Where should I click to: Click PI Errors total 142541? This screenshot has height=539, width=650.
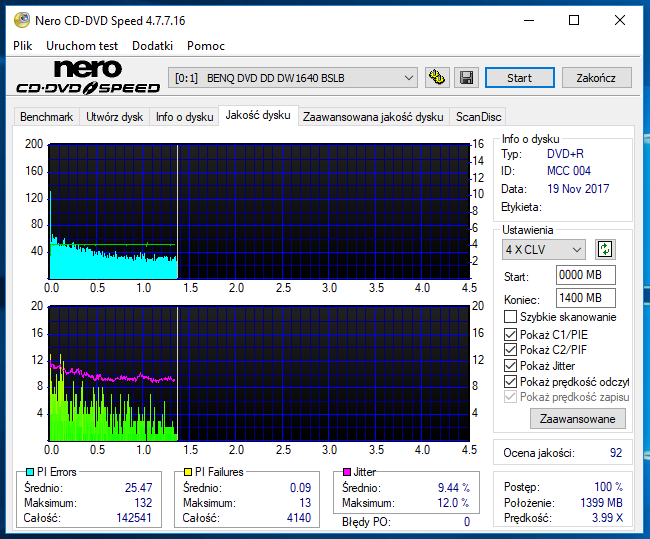[x=134, y=518]
